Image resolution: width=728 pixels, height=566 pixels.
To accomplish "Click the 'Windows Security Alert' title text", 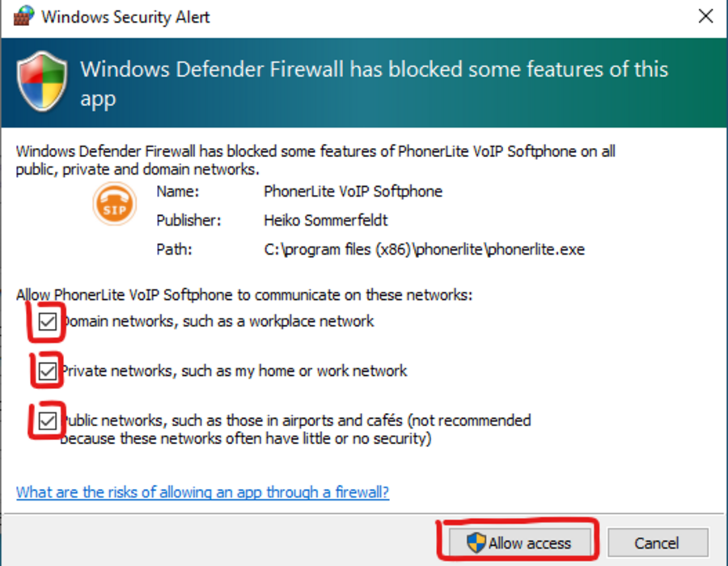I will (126, 17).
